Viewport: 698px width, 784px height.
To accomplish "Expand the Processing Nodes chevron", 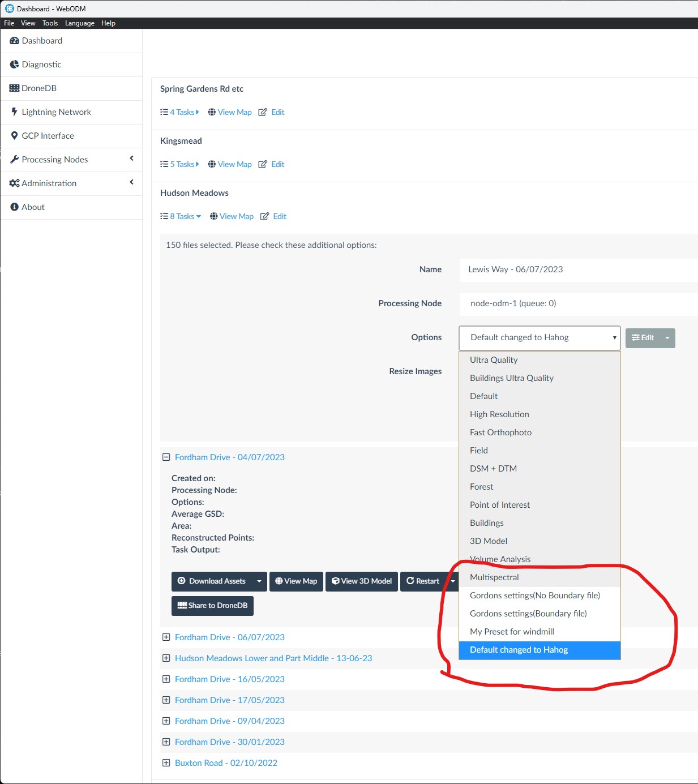I will click(131, 158).
